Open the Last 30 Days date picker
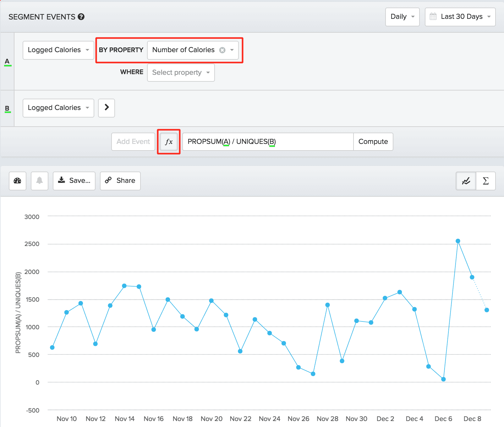504x427 pixels. 460,17
